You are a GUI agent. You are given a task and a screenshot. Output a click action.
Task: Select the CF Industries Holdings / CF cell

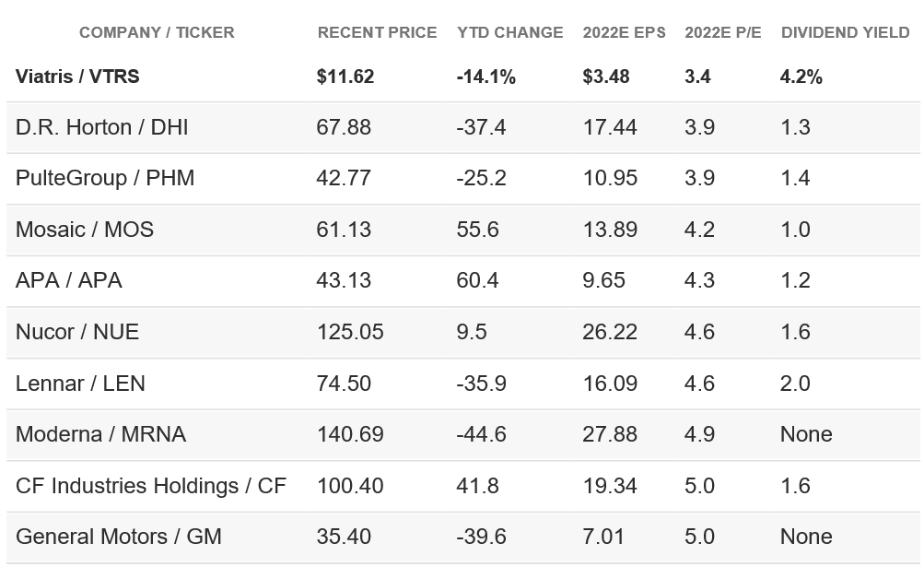(151, 485)
